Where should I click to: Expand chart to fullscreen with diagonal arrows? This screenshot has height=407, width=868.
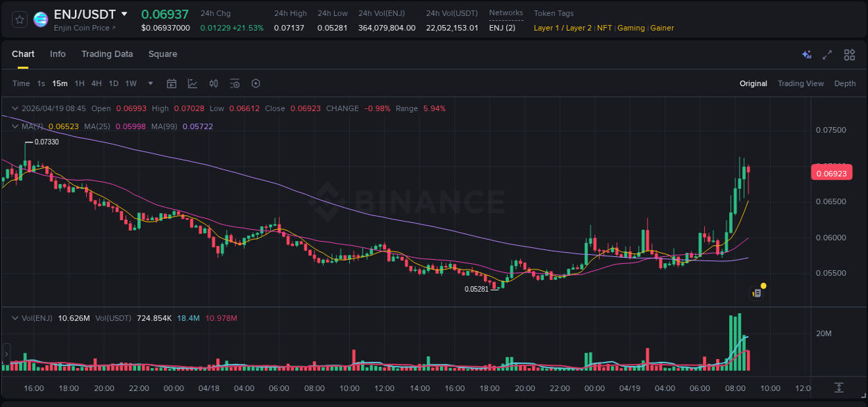coord(827,54)
